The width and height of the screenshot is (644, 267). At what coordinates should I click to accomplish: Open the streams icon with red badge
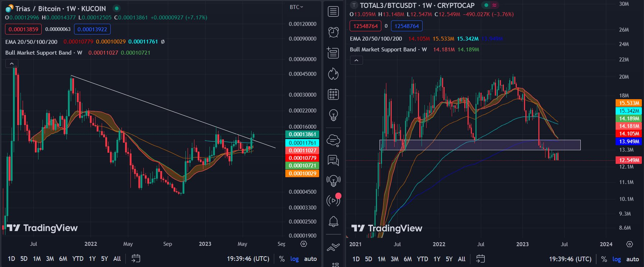tap(333, 200)
